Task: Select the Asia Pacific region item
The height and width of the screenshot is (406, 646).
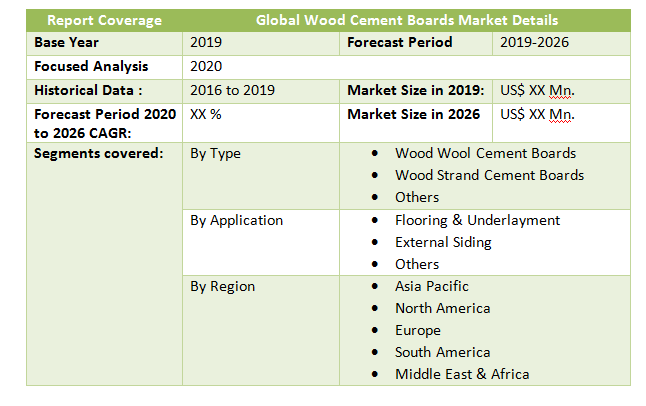Action: coord(431,286)
